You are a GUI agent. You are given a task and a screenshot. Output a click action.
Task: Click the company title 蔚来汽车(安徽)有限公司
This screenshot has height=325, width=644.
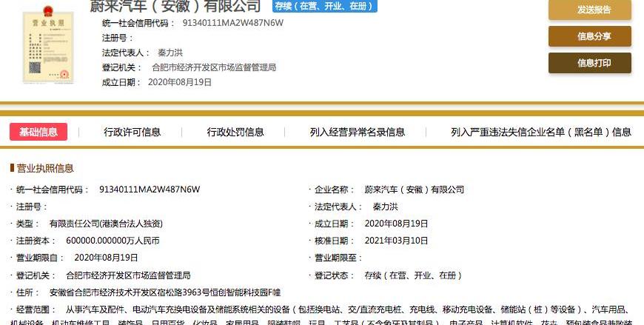tap(181, 7)
